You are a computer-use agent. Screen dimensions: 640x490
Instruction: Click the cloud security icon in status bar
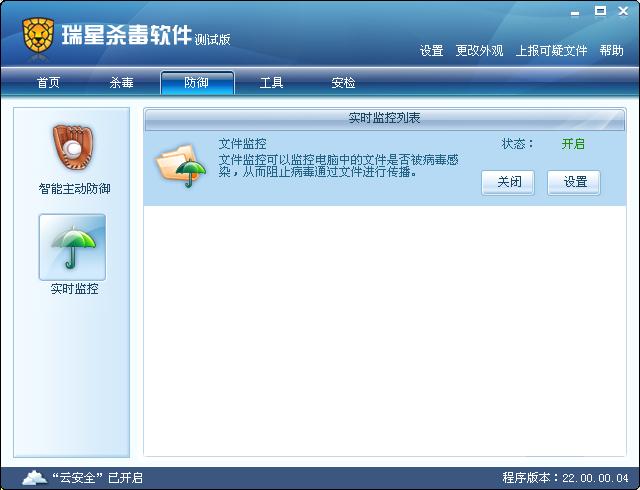(x=34, y=477)
